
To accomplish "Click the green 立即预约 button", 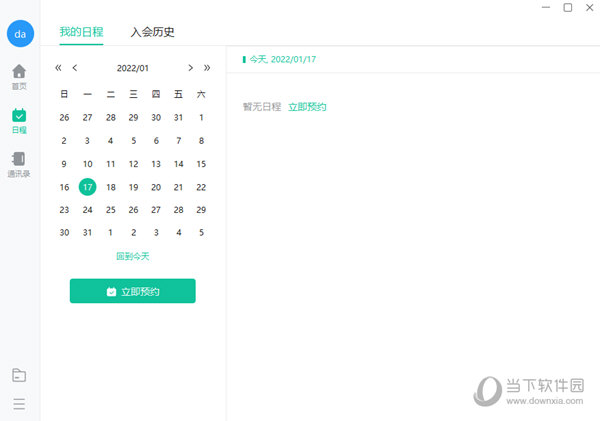I will (132, 291).
